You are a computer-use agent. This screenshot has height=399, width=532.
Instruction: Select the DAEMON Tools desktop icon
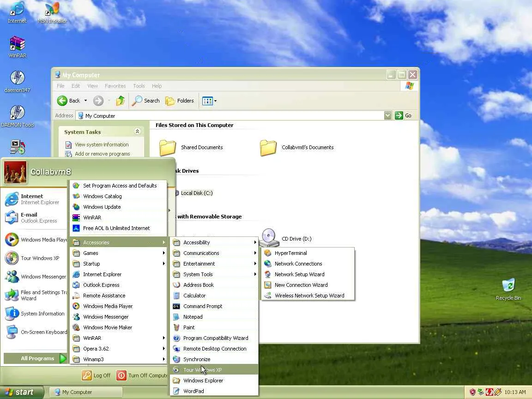click(x=17, y=116)
